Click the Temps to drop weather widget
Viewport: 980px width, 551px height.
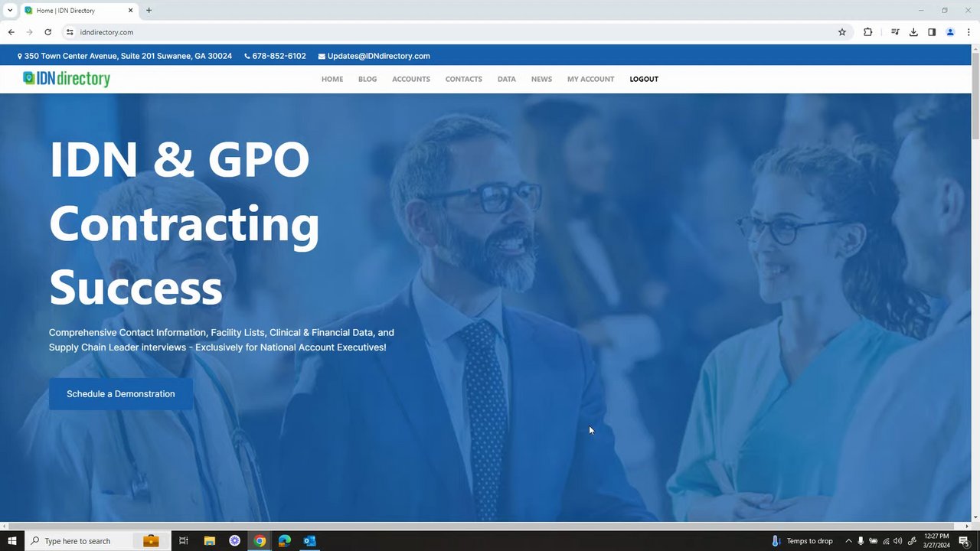(x=802, y=541)
